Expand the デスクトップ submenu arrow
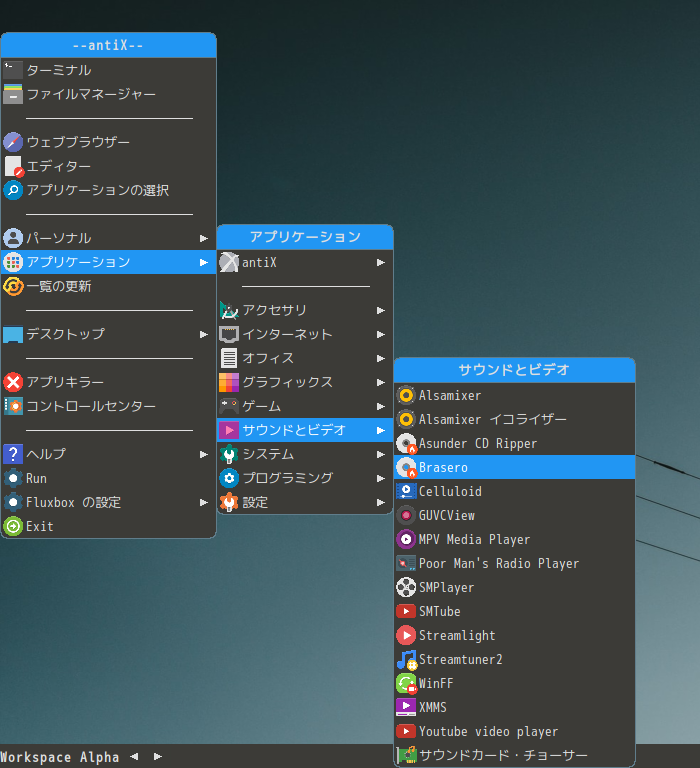Screen dimensions: 700x768 (x=204, y=335)
